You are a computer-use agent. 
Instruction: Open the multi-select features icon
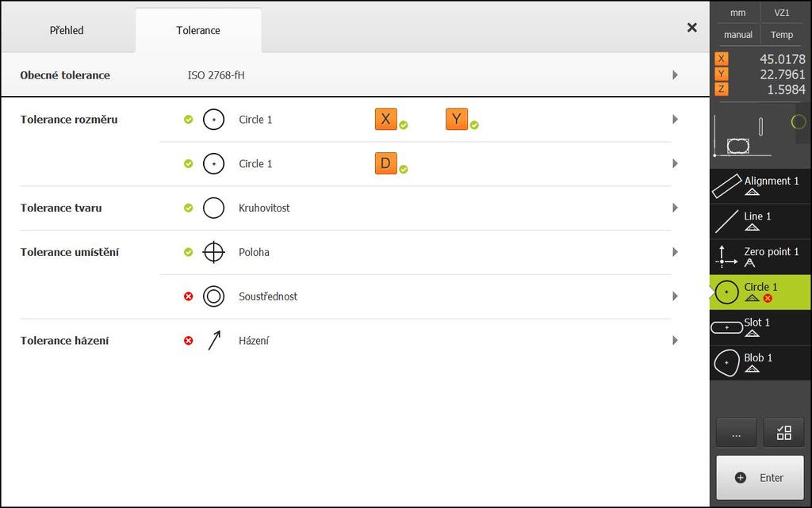783,433
